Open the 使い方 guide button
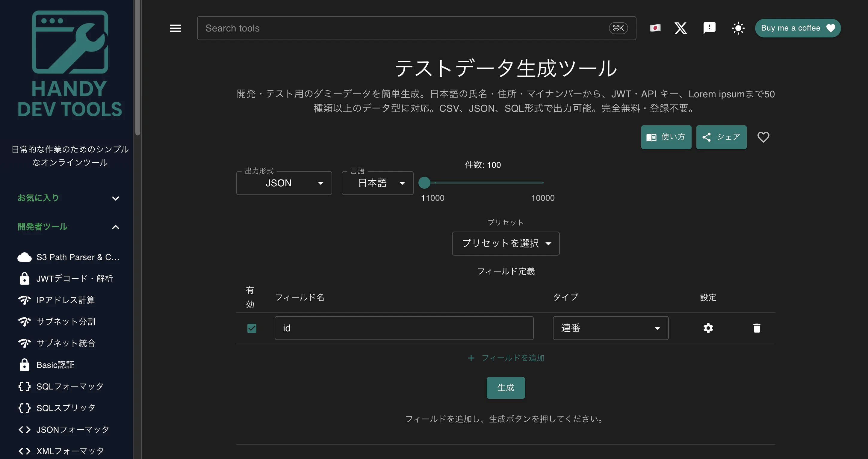 pos(666,137)
